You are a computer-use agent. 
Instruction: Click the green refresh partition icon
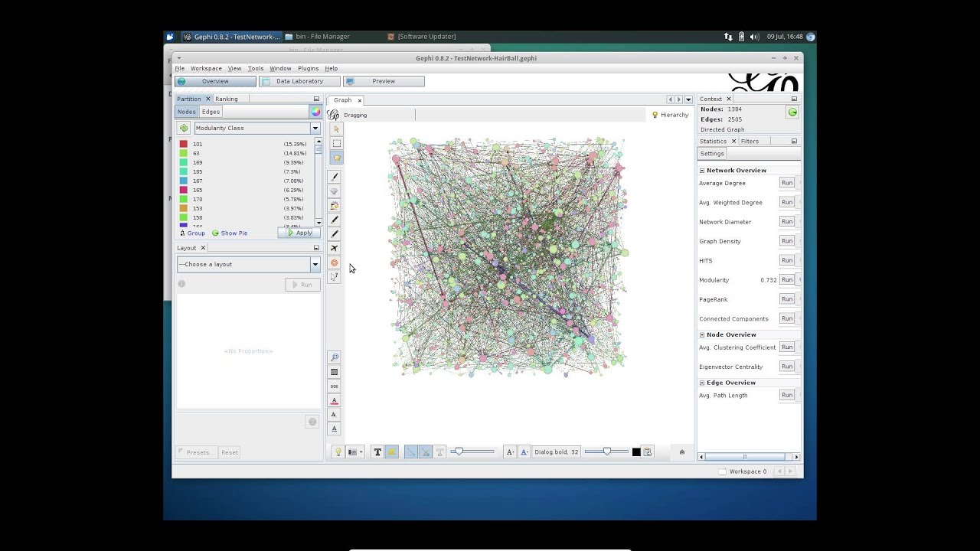184,128
